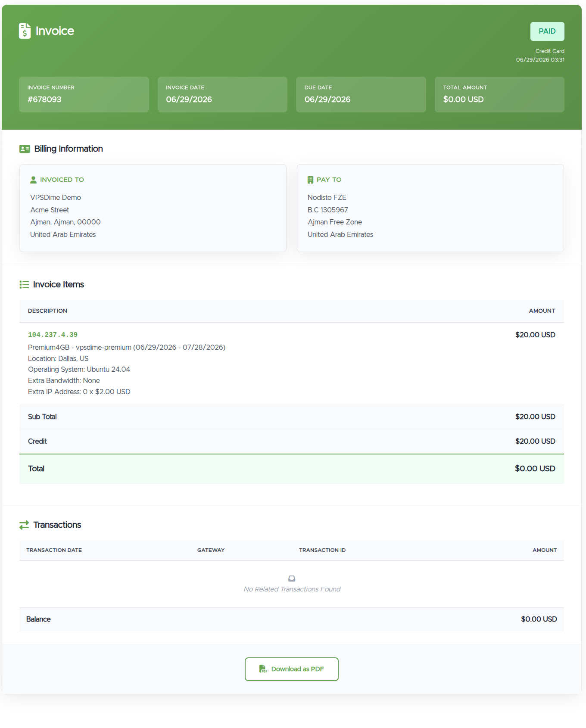Viewport: 586px width, 728px height.
Task: Click Nodisto FZE company name
Action: tap(327, 197)
